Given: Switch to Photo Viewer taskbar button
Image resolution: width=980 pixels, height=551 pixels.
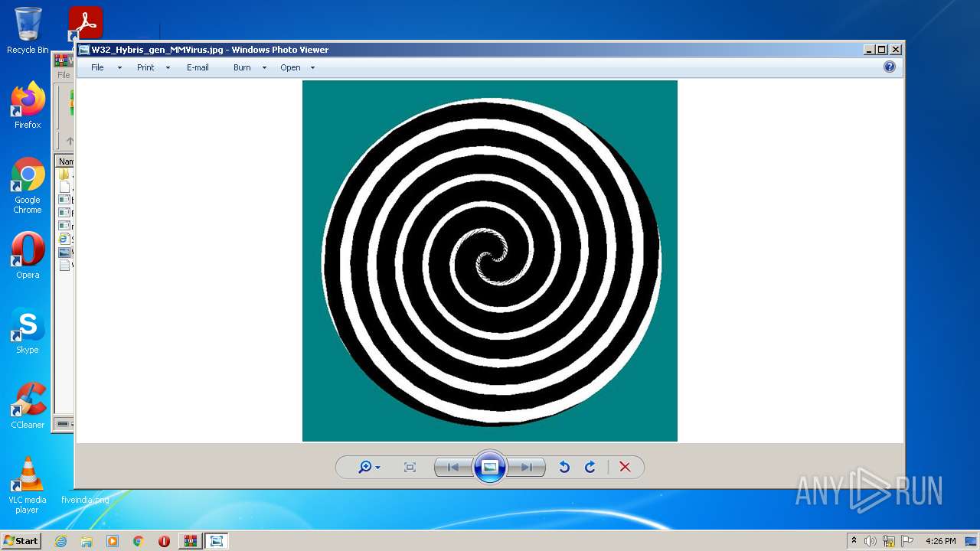Looking at the screenshot, I should point(217,541).
